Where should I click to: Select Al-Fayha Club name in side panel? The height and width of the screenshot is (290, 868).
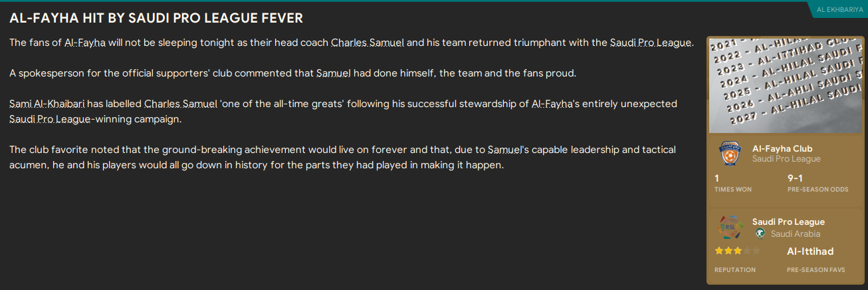pyautogui.click(x=782, y=148)
